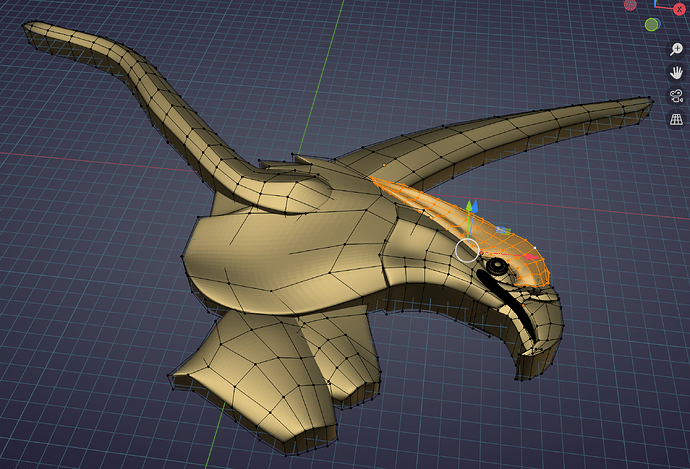Click the red X move arrow handle
690x469 pixels.
[x=532, y=256]
